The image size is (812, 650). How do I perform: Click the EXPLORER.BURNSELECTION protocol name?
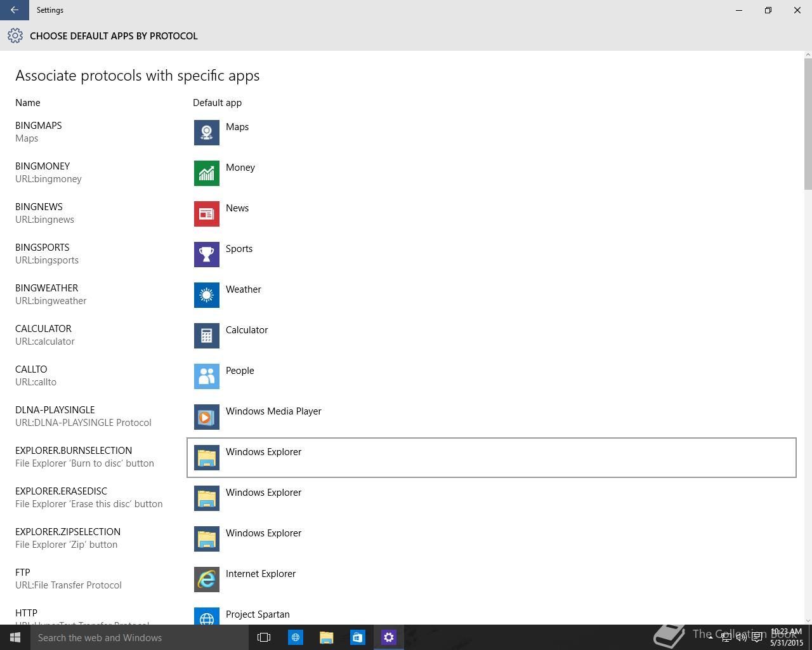(74, 450)
